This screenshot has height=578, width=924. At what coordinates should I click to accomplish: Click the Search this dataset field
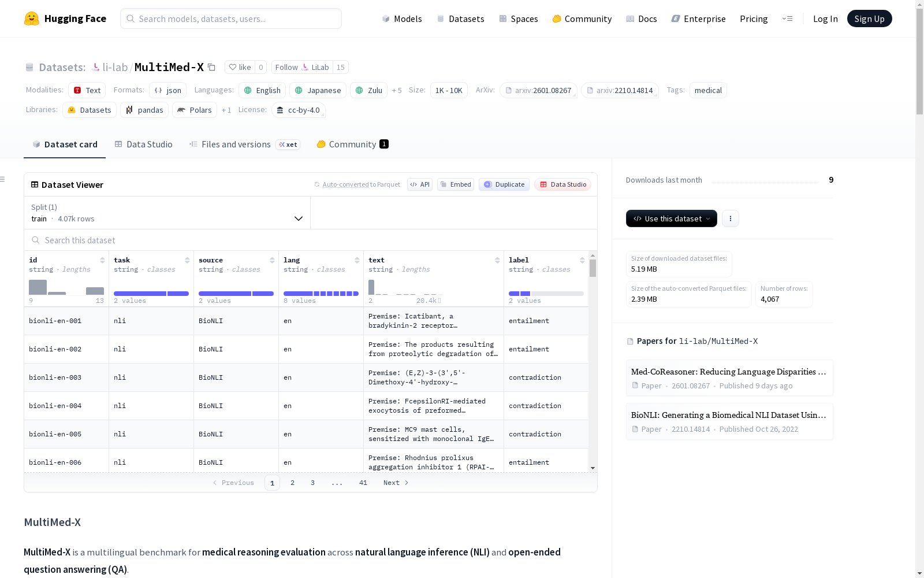point(311,240)
